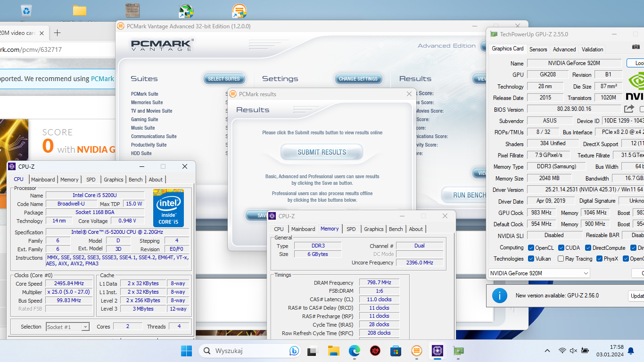Expand the hidden tray icons chevron
This screenshot has height=362, width=644.
pyautogui.click(x=547, y=351)
